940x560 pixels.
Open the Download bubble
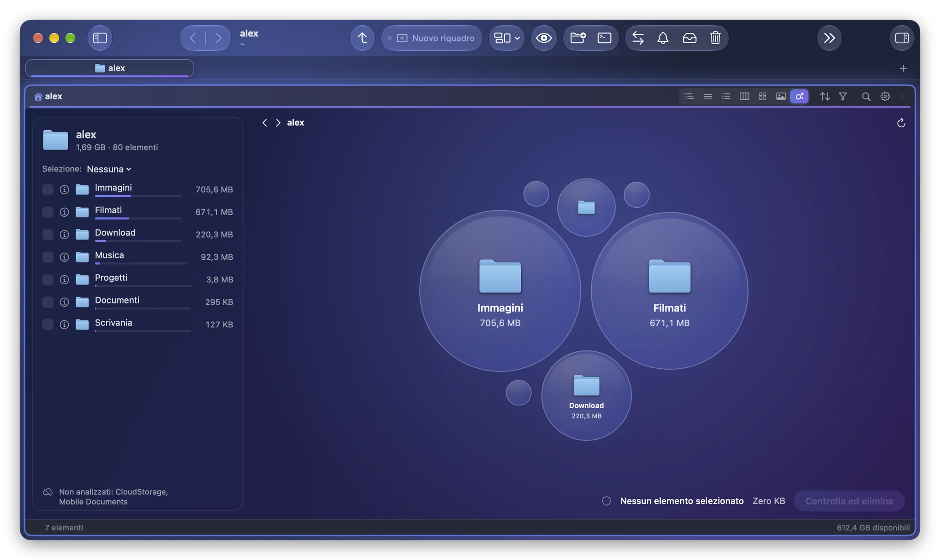[586, 396]
